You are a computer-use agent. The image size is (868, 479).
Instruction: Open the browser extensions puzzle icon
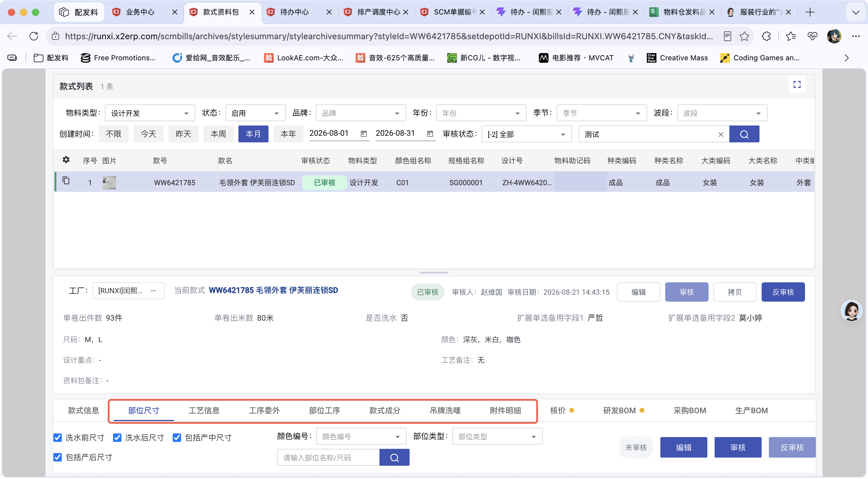(x=766, y=36)
